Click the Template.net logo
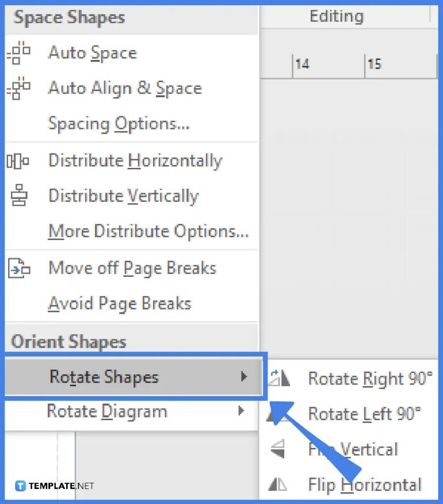The image size is (443, 504). click(x=54, y=486)
